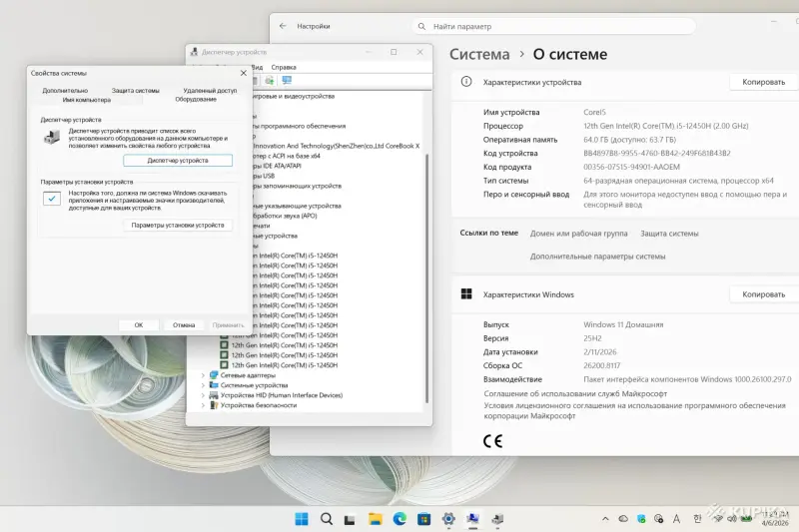Copy device specs with the Копировать button

[763, 82]
